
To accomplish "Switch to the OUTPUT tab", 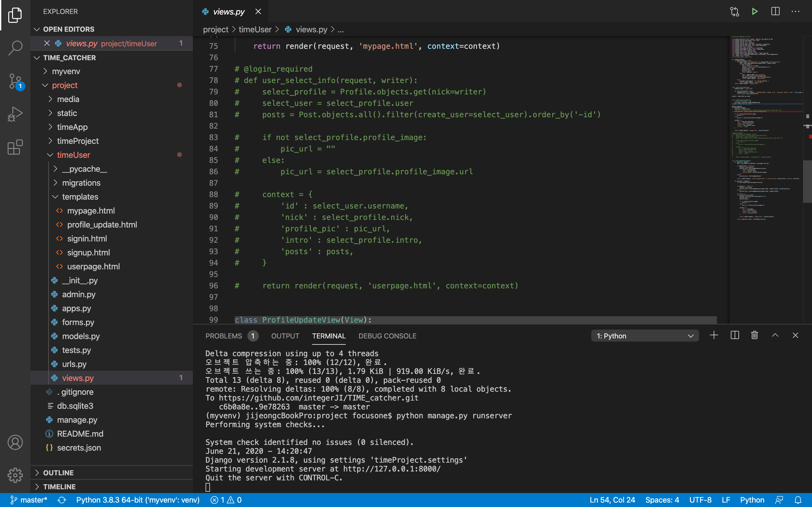I will point(285,336).
